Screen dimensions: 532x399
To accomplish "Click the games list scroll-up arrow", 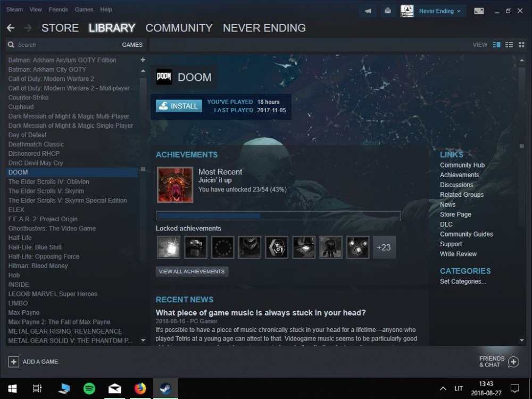I will [x=143, y=71].
